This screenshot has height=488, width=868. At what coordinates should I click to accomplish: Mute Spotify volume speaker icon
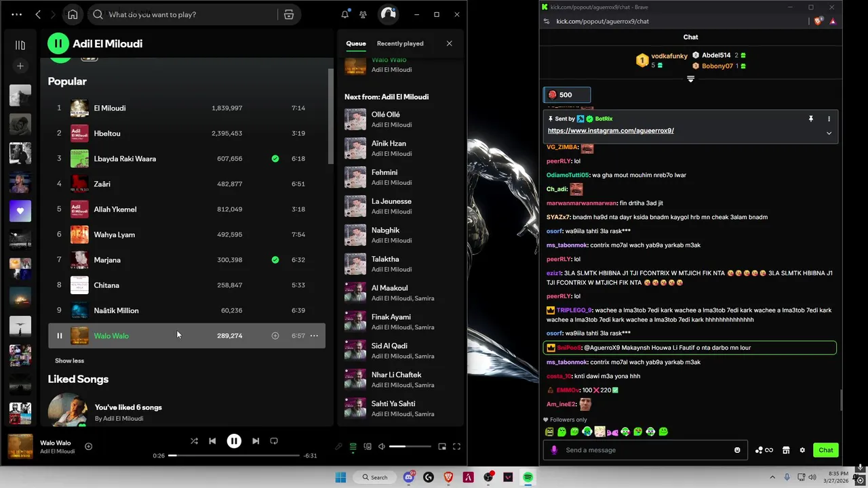pyautogui.click(x=382, y=446)
